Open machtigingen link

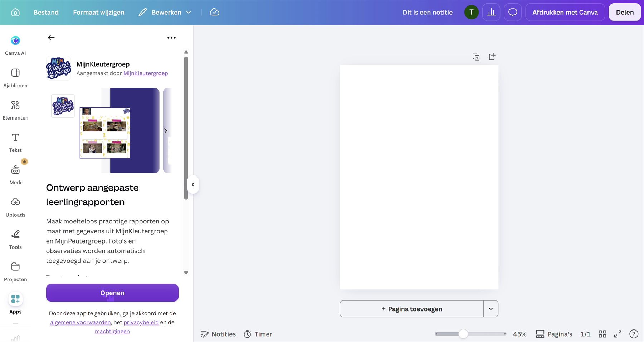(112, 331)
